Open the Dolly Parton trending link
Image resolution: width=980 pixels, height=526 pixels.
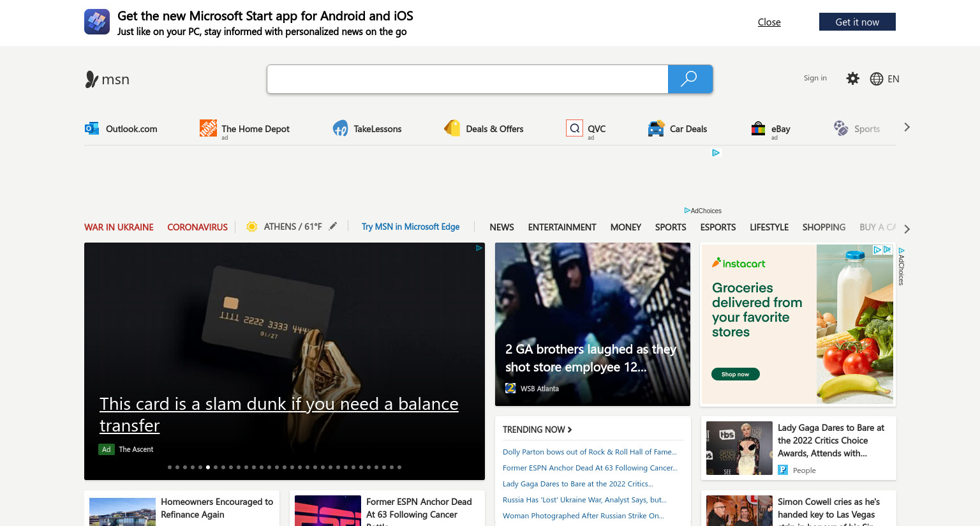coord(590,452)
